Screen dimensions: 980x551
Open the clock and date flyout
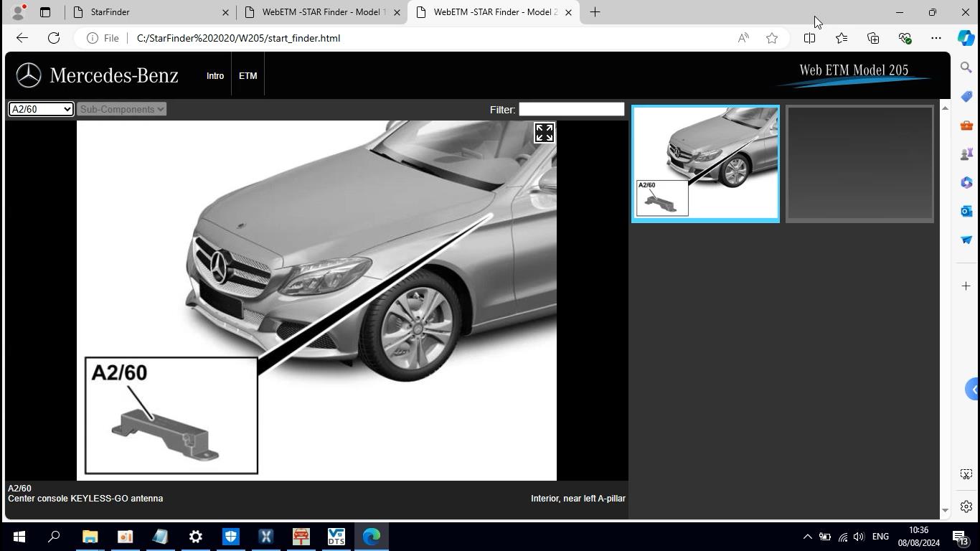919,537
